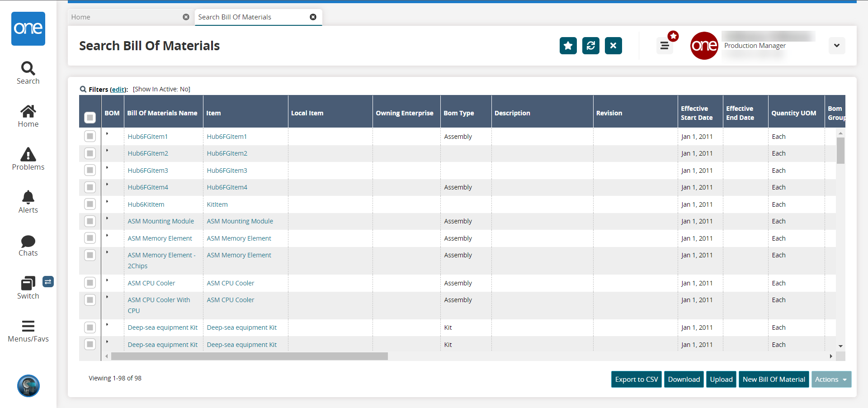Viewport: 868px width, 408px height.
Task: Click the Export to CSV button
Action: coord(636,380)
